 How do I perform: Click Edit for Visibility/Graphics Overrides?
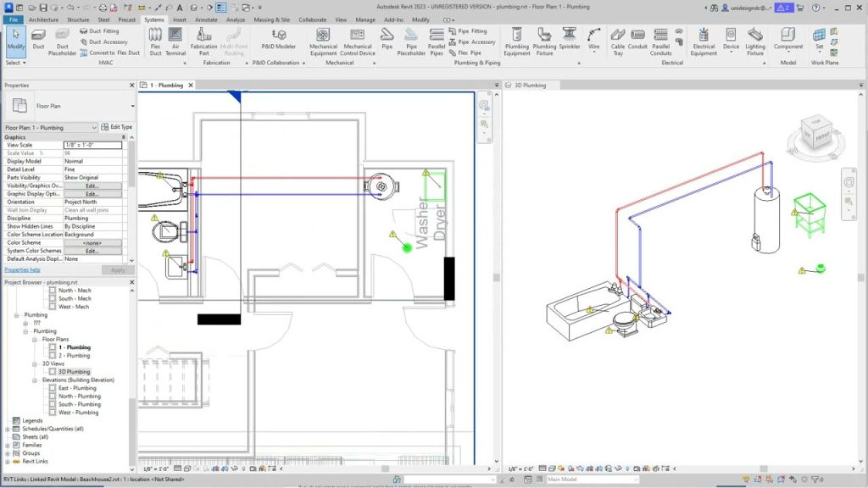(92, 186)
